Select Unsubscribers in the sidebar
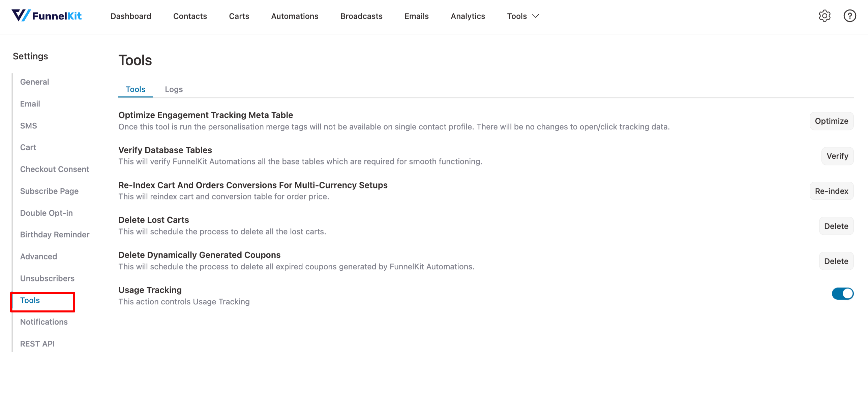Viewport: 868px width, 393px height. tap(47, 278)
